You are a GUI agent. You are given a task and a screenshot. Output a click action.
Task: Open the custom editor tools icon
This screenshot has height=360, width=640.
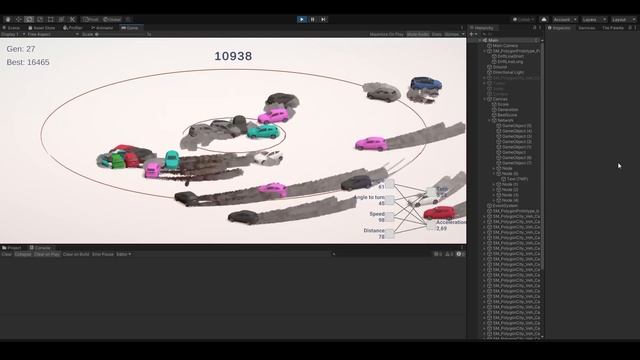(72, 19)
